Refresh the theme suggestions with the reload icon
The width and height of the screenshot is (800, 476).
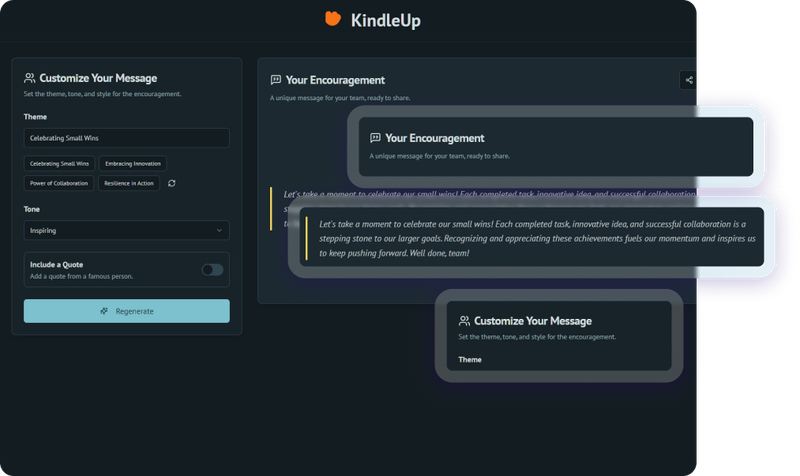tap(172, 183)
